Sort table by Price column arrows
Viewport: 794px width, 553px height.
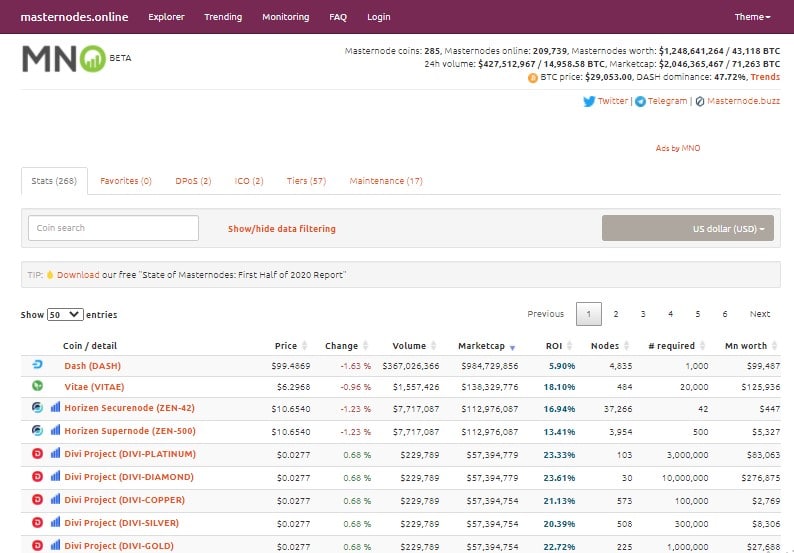[x=304, y=345]
